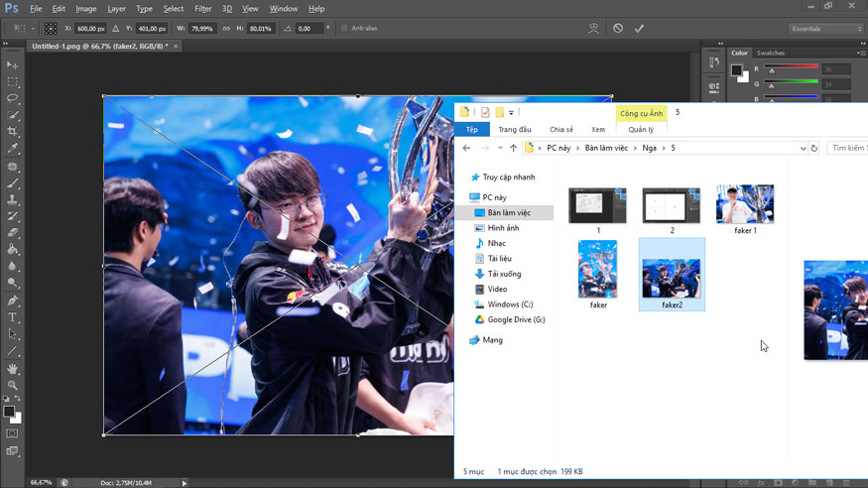This screenshot has width=868, height=488.
Task: Click the foreground color swatch
Action: click(x=8, y=412)
